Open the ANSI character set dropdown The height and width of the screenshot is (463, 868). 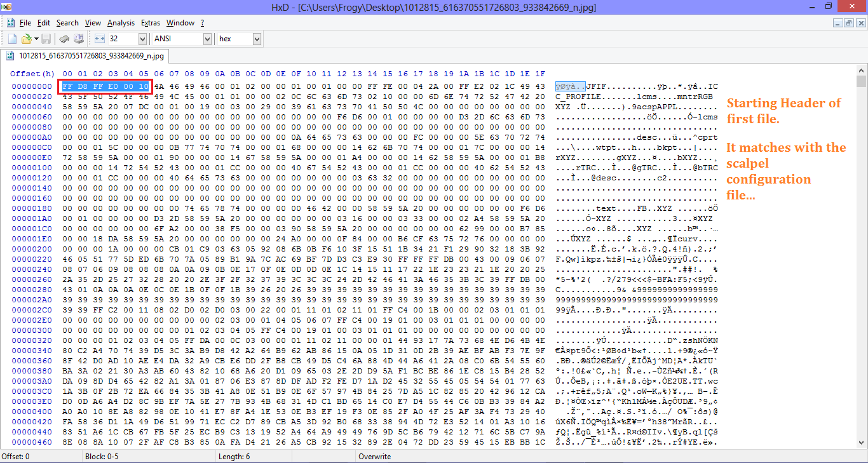pyautogui.click(x=207, y=38)
